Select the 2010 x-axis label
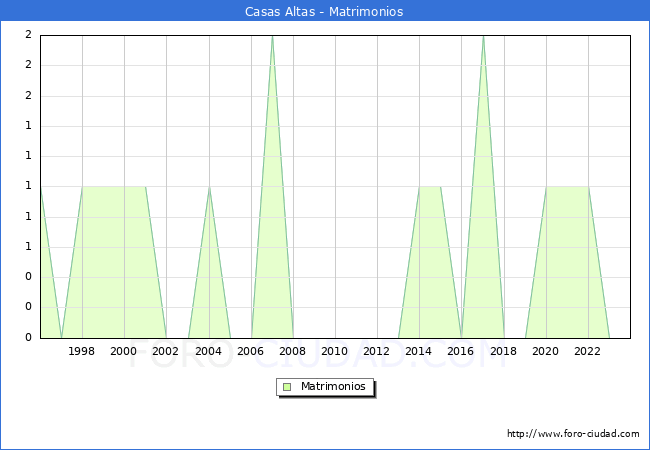The width and height of the screenshot is (650, 450). pyautogui.click(x=335, y=351)
